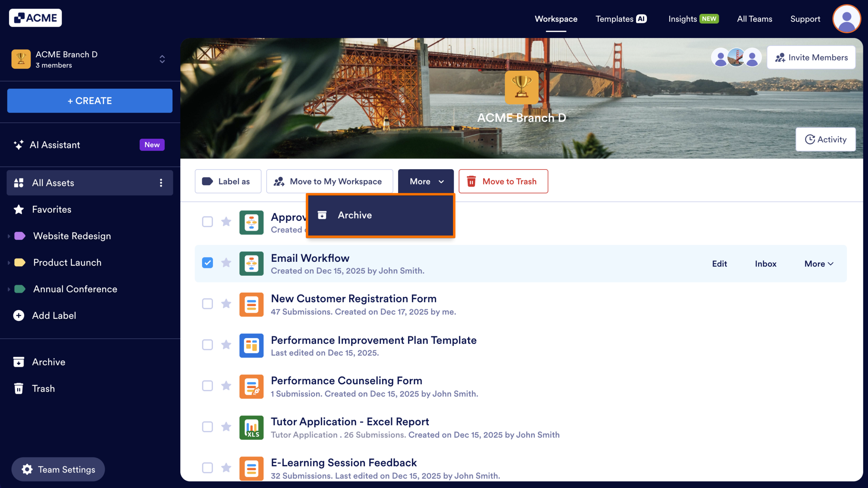Open the More dropdown in the toolbar
The height and width of the screenshot is (488, 868).
tap(426, 181)
